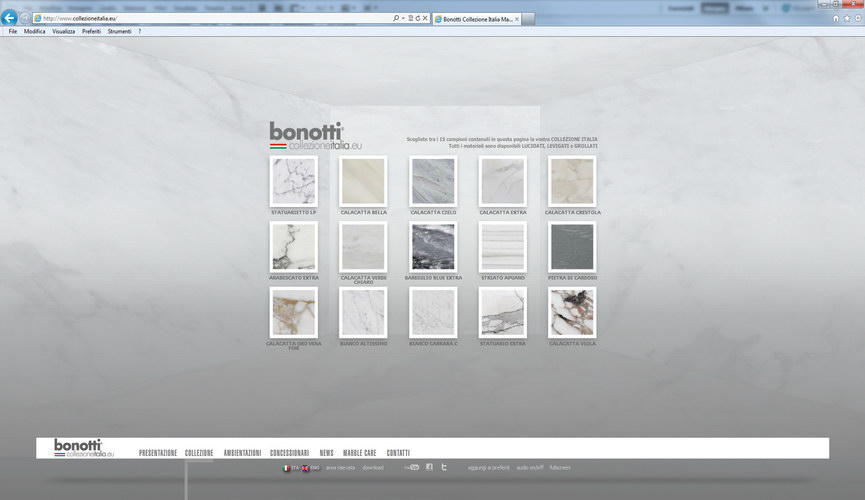Select Statuarietto LP marble sample
This screenshot has width=865, height=500.
pos(293,182)
